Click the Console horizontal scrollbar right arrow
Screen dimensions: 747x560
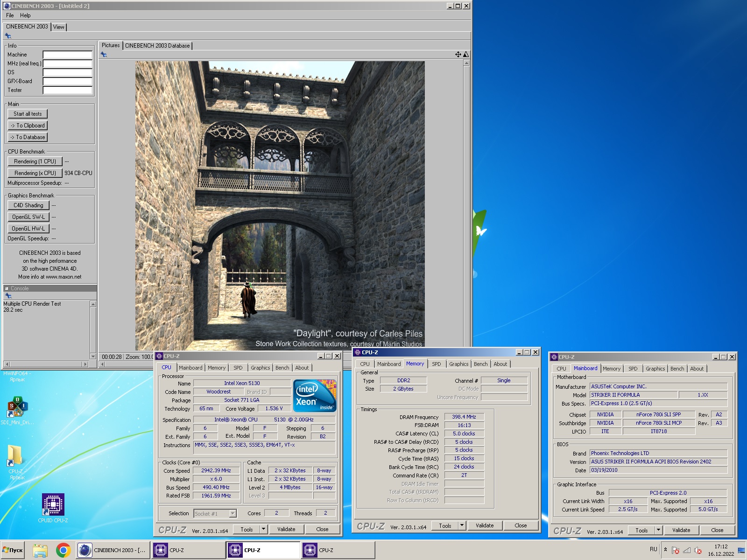pyautogui.click(x=85, y=364)
